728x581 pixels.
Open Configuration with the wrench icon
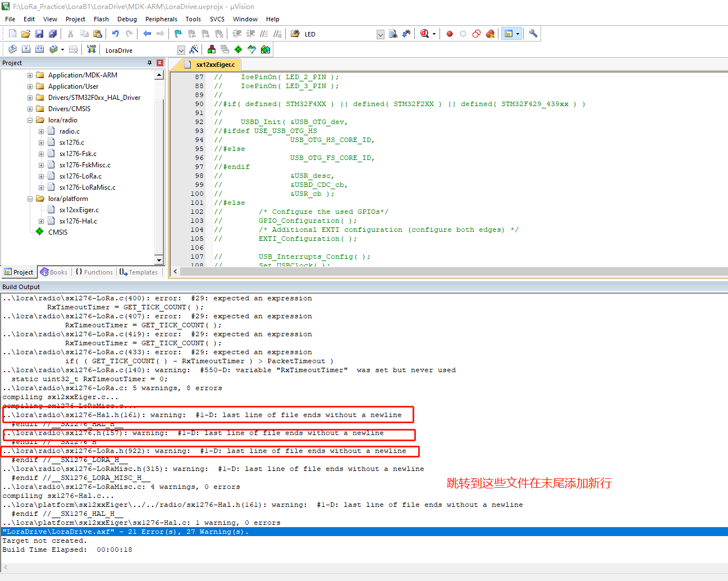click(x=533, y=34)
